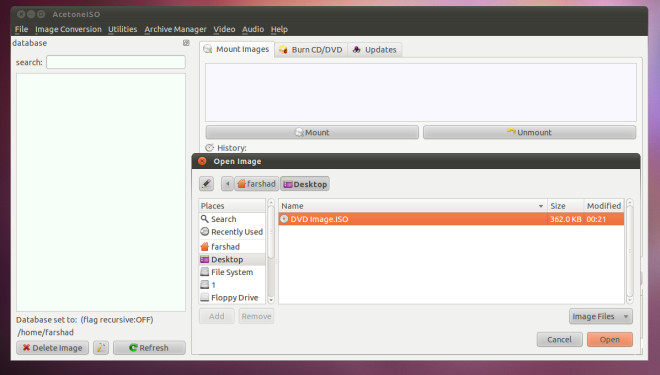Switch to the Updates tab
This screenshot has width=660, height=375.
click(x=375, y=50)
